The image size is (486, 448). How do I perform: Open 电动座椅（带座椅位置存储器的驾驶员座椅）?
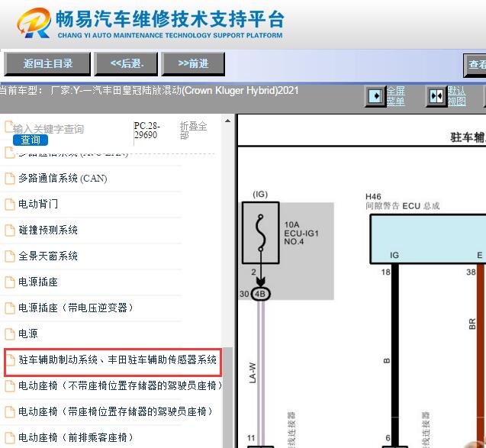pyautogui.click(x=117, y=411)
